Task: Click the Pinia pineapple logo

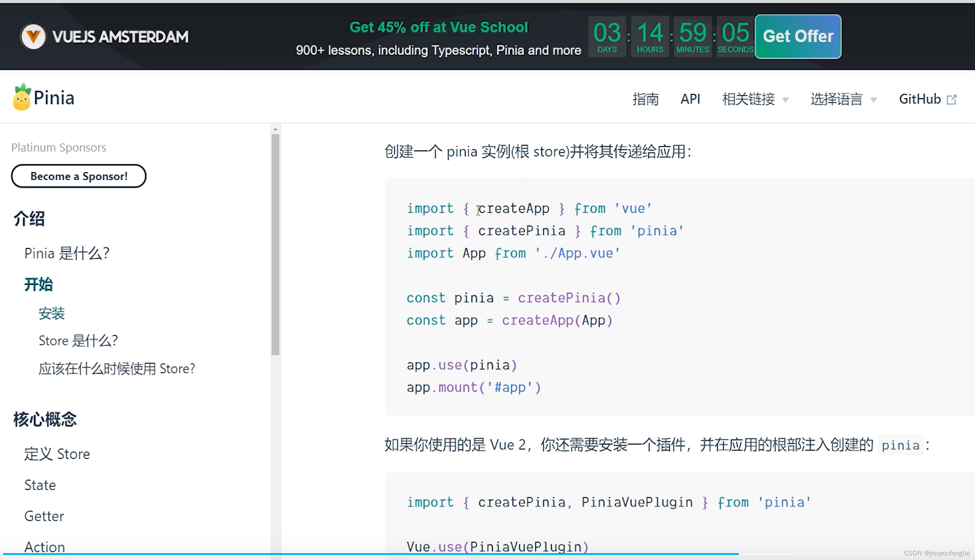Action: pos(22,97)
